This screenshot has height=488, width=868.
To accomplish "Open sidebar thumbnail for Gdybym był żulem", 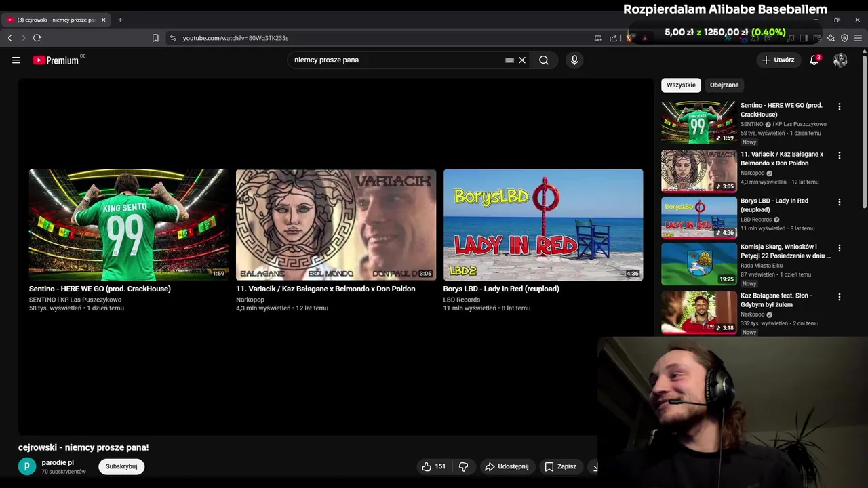I will point(698,312).
